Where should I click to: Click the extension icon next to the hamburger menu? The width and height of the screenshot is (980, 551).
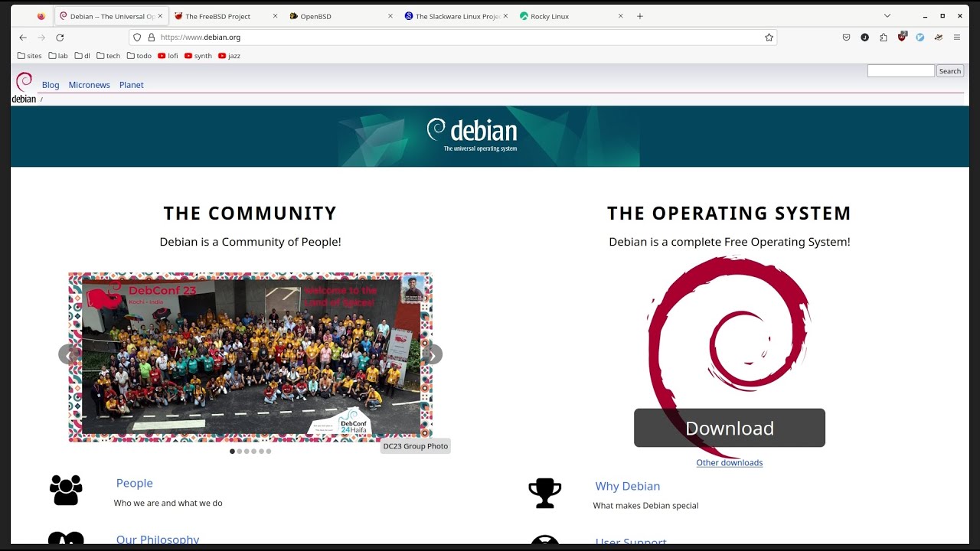(x=939, y=37)
